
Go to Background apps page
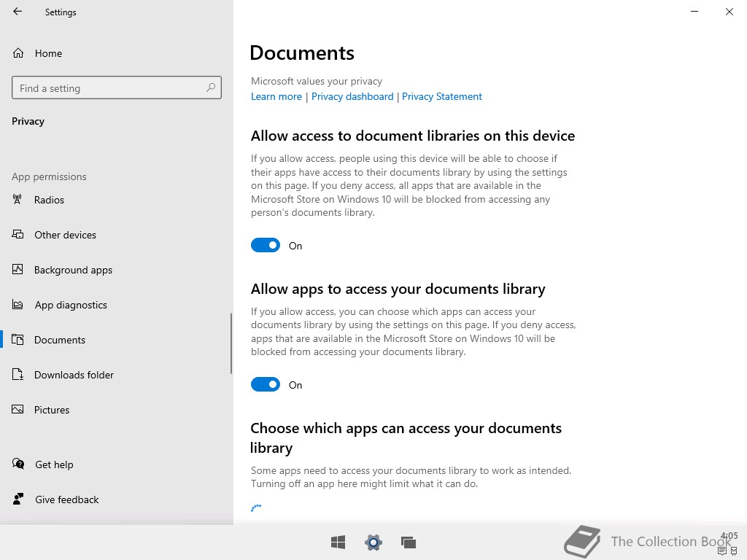(x=74, y=270)
